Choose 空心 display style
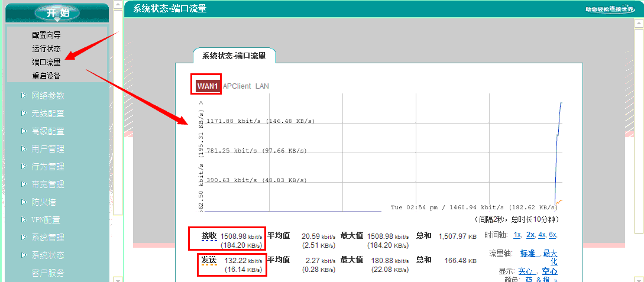 (550, 271)
